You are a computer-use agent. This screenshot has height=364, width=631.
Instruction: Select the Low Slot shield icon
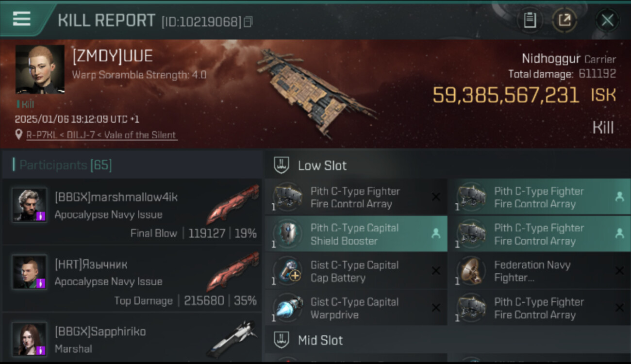282,165
